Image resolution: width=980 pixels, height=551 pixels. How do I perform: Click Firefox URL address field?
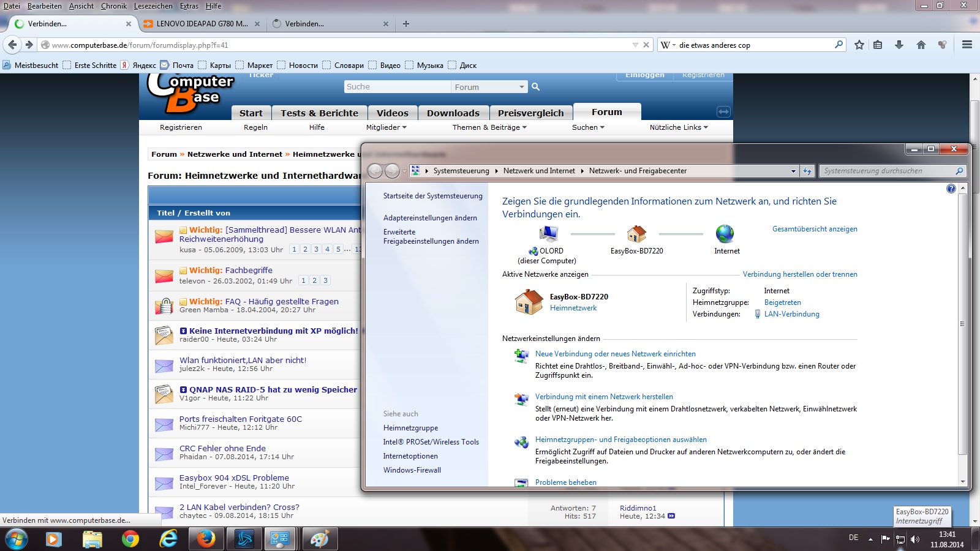[x=340, y=45]
